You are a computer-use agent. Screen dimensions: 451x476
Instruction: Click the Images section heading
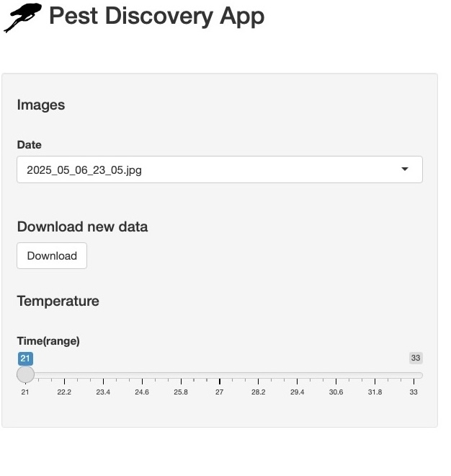(41, 105)
